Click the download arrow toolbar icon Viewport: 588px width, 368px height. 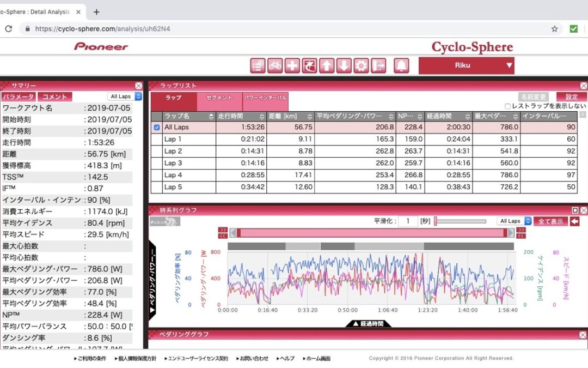click(x=344, y=66)
